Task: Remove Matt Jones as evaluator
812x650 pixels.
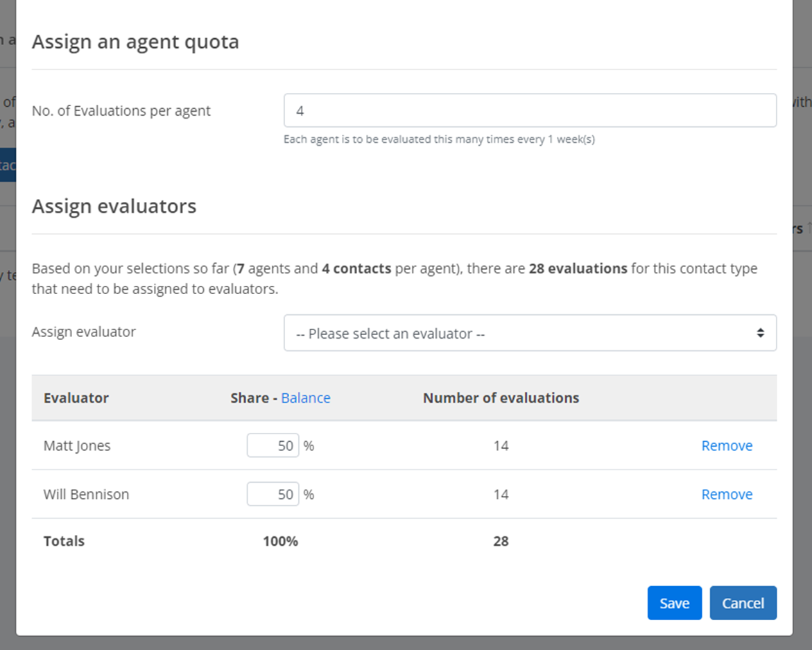Action: [x=727, y=445]
